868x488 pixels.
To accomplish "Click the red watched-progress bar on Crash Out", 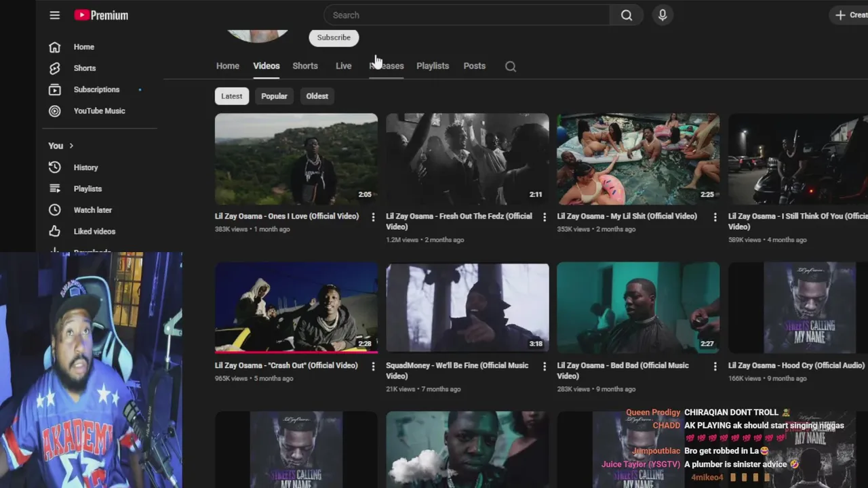I will (296, 352).
